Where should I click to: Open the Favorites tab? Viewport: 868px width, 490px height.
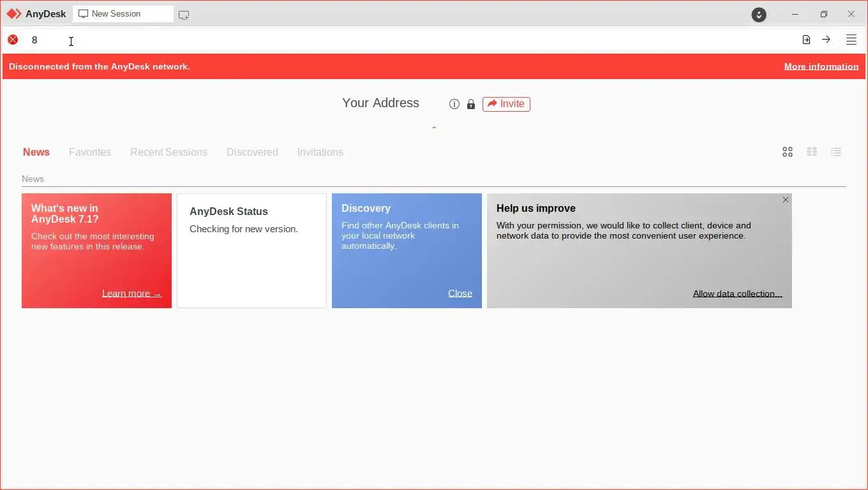pyautogui.click(x=90, y=152)
